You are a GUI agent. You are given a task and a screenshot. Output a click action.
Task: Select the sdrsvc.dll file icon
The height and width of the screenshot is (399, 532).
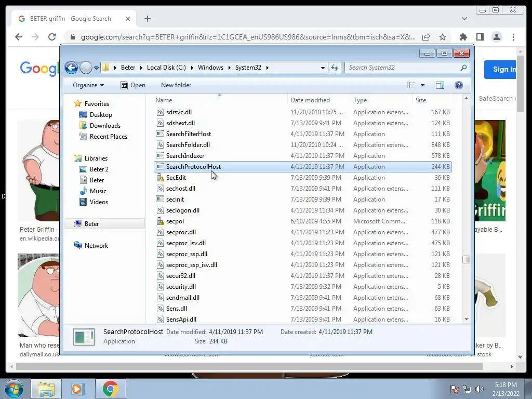(x=160, y=112)
